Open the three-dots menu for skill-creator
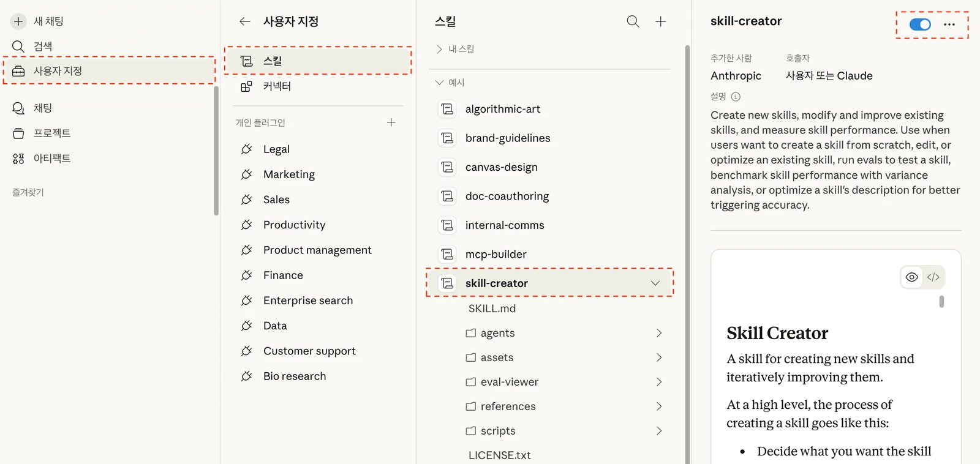The image size is (980, 464). tap(949, 24)
